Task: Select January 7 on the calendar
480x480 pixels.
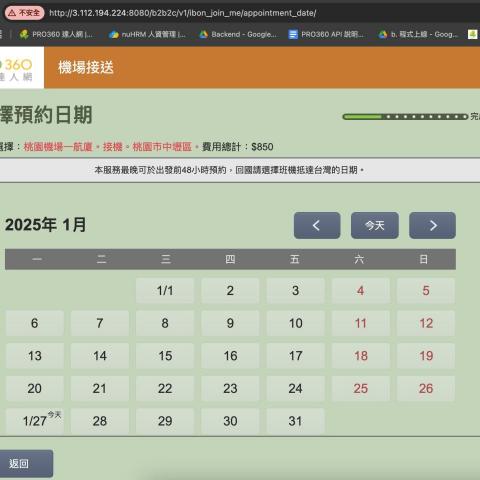Action: (100, 323)
